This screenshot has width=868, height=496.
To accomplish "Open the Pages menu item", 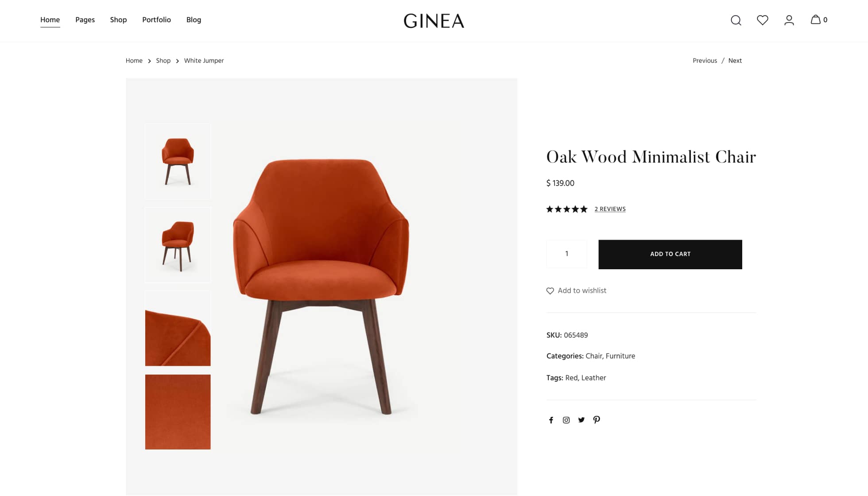I will tap(85, 19).
